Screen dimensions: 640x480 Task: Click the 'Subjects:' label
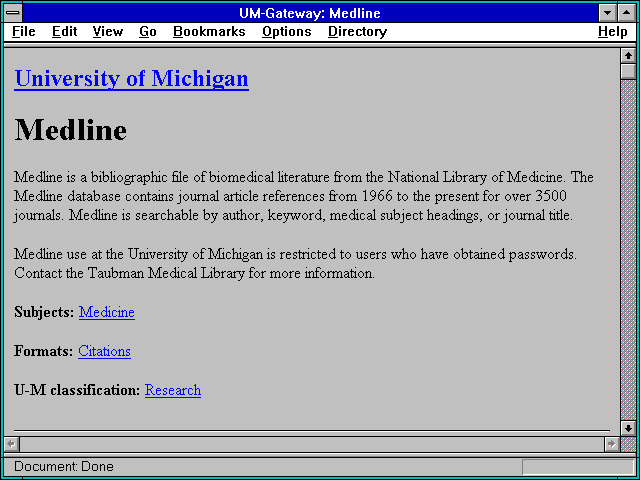44,312
